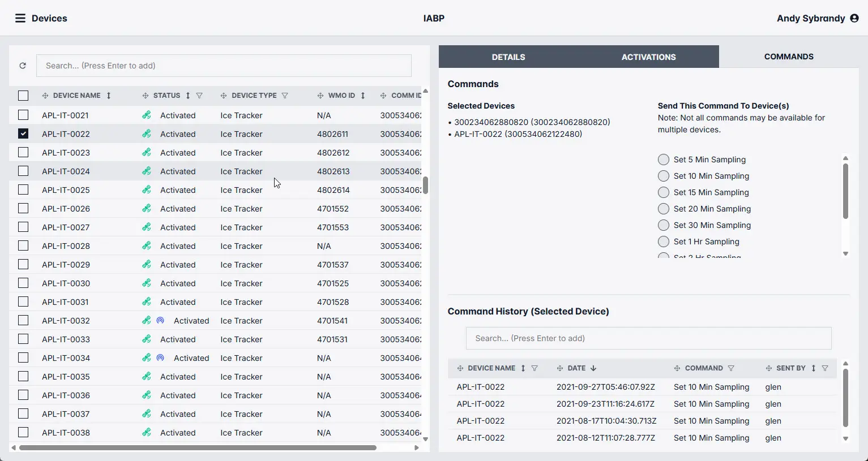Image resolution: width=868 pixels, height=461 pixels.
Task: Uncheck the APL-IT-0022 device checkbox
Action: (x=23, y=134)
